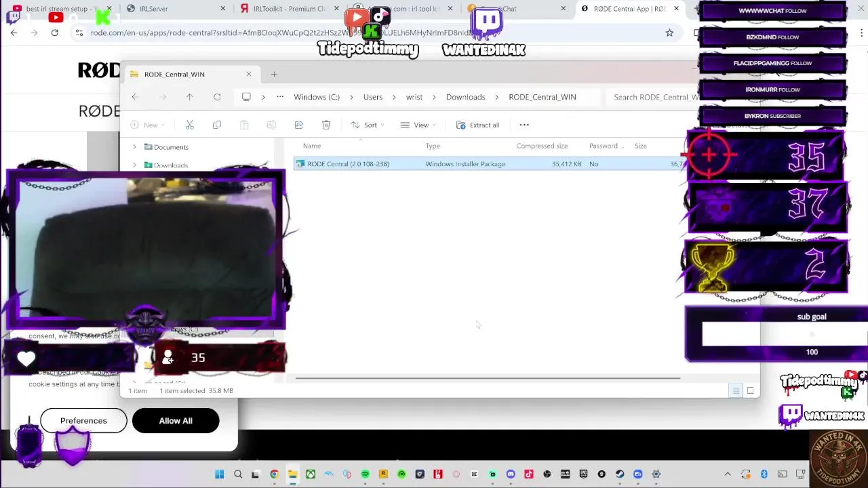Open Settings gear in the taskbar
This screenshot has height=488, width=868.
pyautogui.click(x=656, y=474)
